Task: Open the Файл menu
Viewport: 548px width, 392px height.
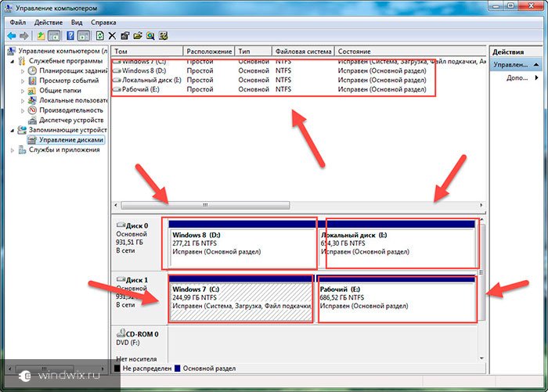Action: pyautogui.click(x=17, y=23)
